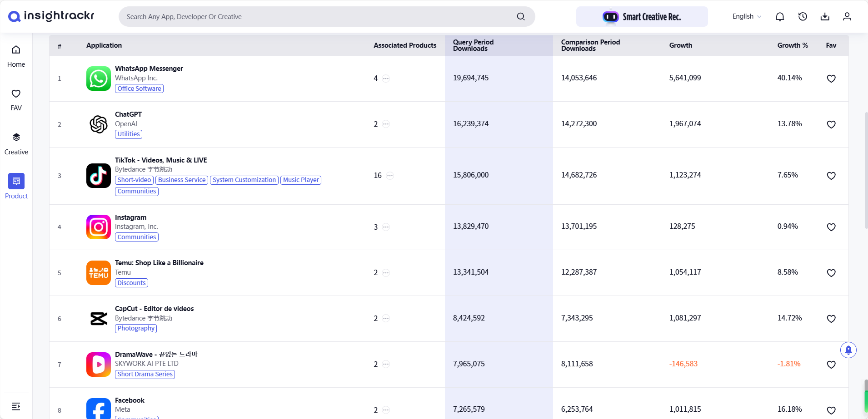Open Temu: Shop Like a Billionaire link
This screenshot has width=868, height=419.
(159, 263)
